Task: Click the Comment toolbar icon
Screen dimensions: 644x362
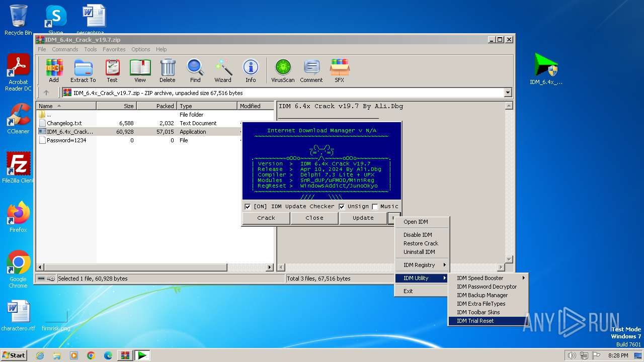Action: tap(311, 70)
